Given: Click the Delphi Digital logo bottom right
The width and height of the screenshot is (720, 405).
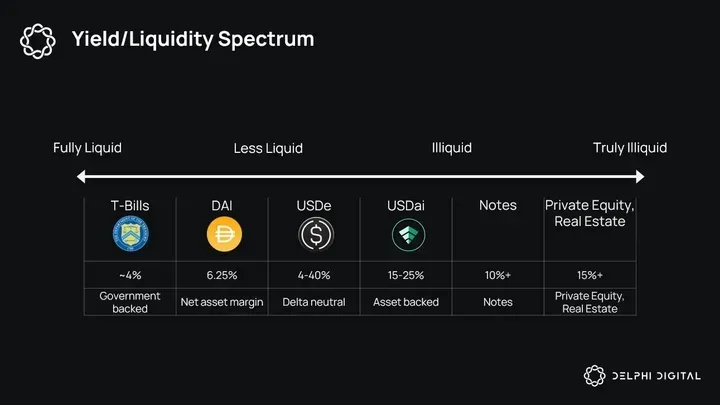Looking at the screenshot, I should point(642,376).
